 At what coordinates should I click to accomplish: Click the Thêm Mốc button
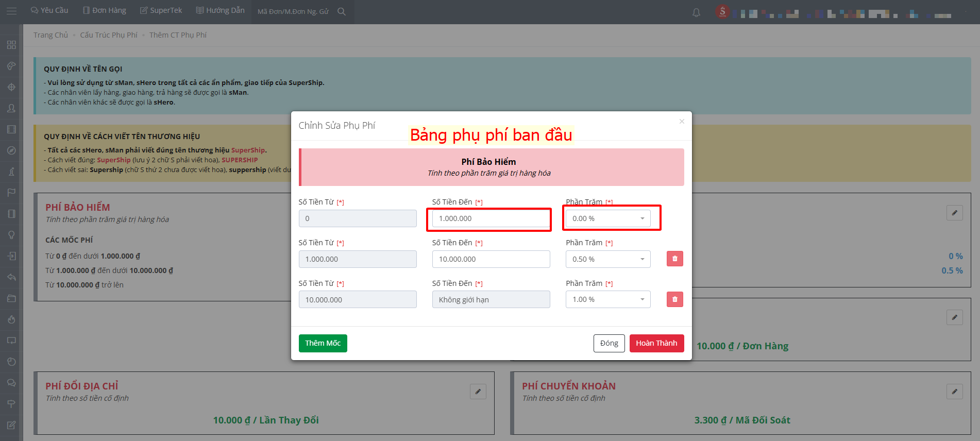[x=323, y=343]
